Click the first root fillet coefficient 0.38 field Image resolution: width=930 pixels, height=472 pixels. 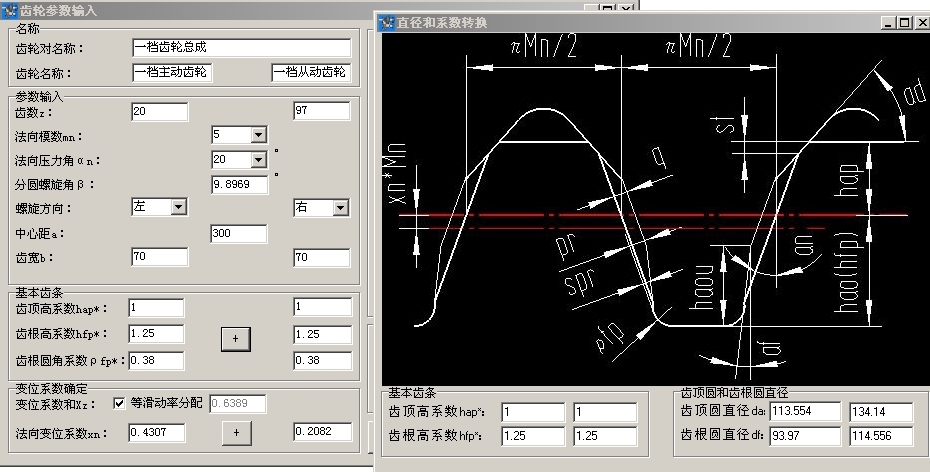157,361
